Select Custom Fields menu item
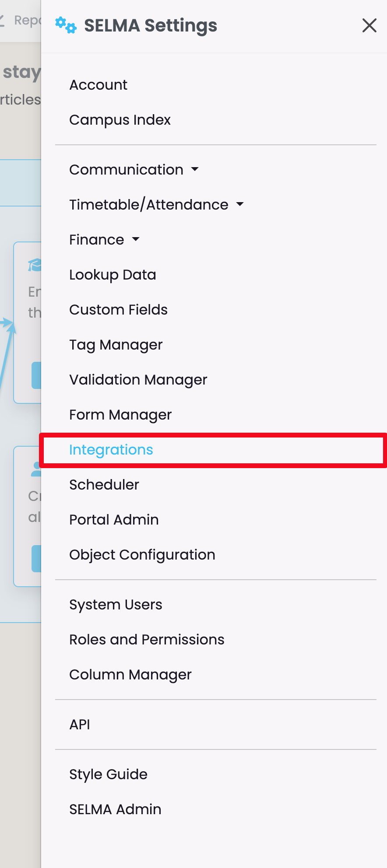This screenshot has width=387, height=868. tap(118, 310)
